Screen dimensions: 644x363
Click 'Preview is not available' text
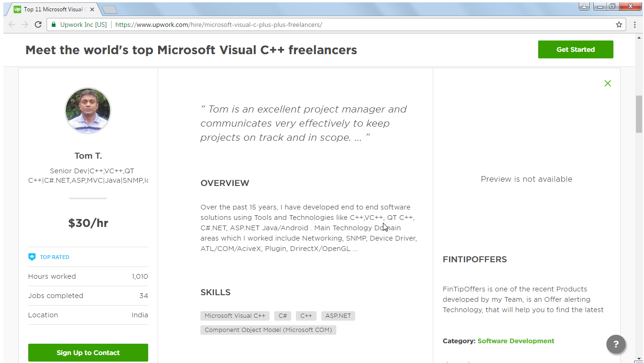click(x=526, y=179)
